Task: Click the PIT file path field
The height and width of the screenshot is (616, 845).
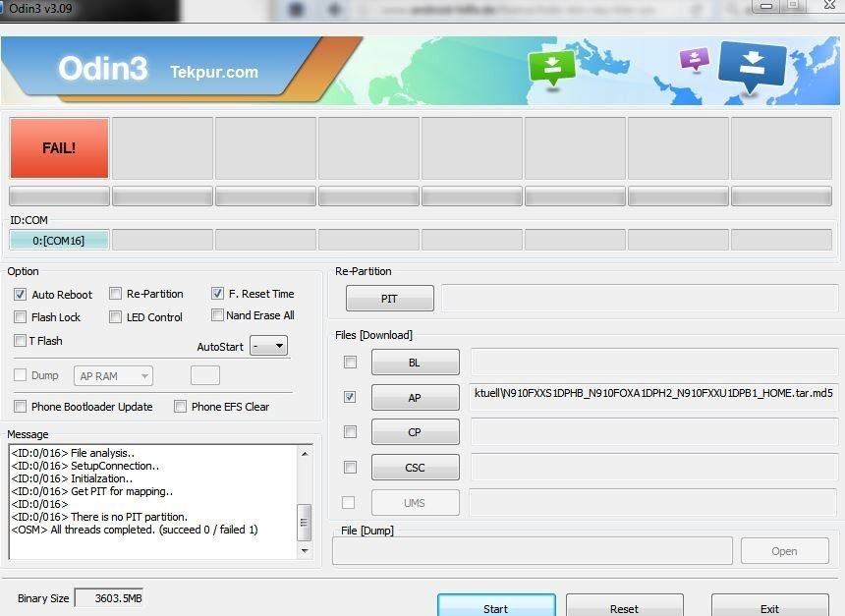Action: (640, 299)
